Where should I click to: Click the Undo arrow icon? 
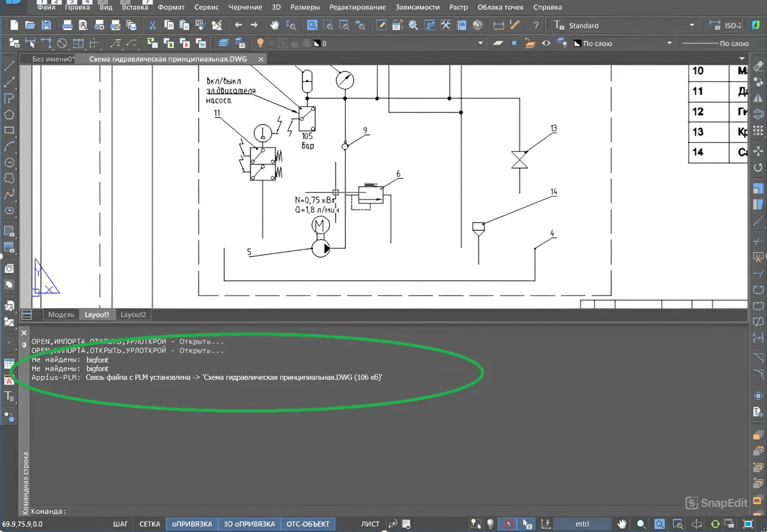coord(238,25)
